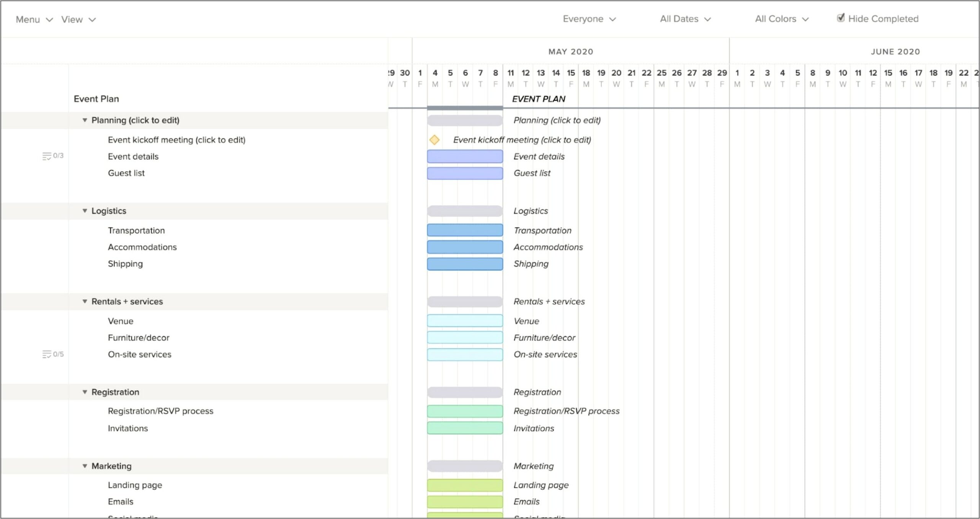This screenshot has height=519, width=980.
Task: Click the Guest list task bar on timeline
Action: click(x=465, y=173)
